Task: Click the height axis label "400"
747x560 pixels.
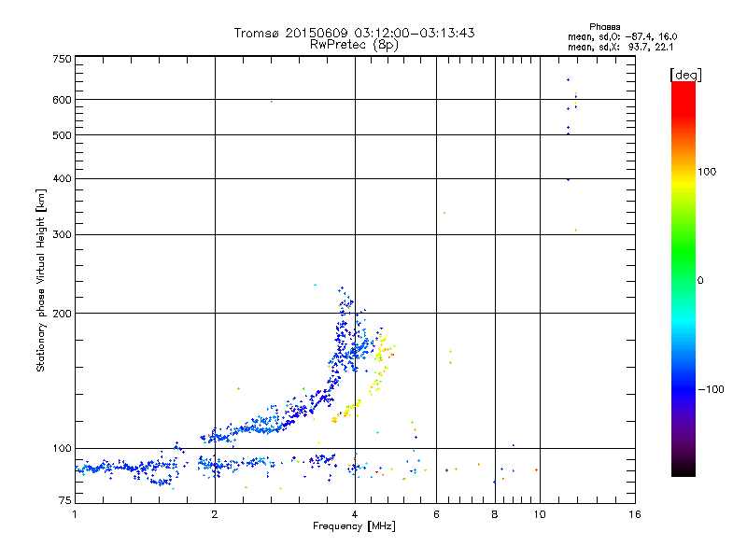Action: pyautogui.click(x=62, y=179)
